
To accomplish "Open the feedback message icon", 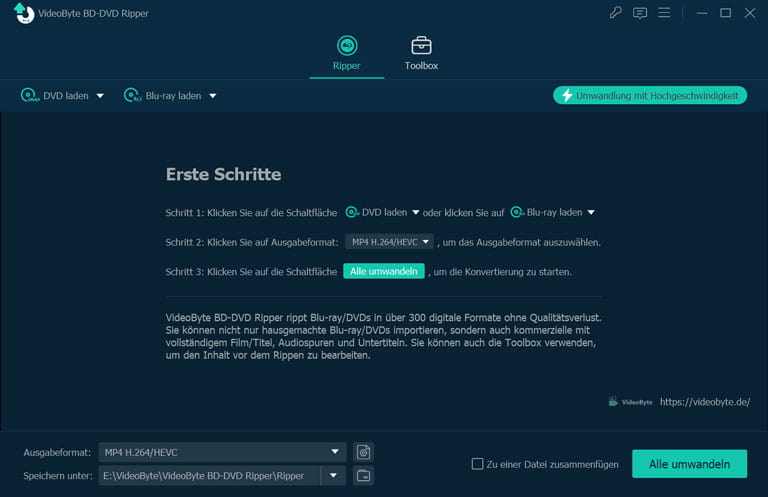I will click(x=640, y=13).
